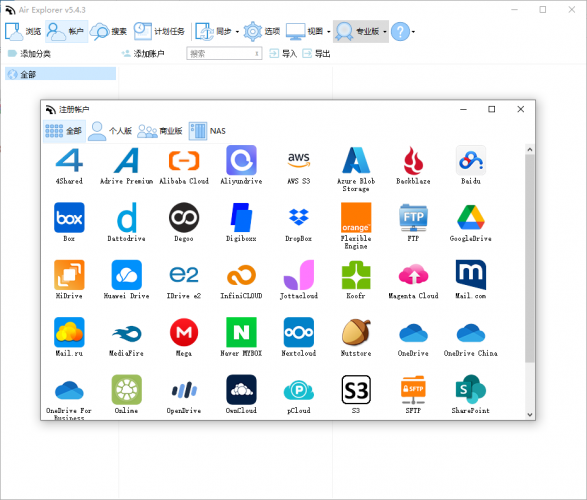Image resolution: width=587 pixels, height=500 pixels.
Task: Select the Nextcloud service
Action: coord(299,332)
